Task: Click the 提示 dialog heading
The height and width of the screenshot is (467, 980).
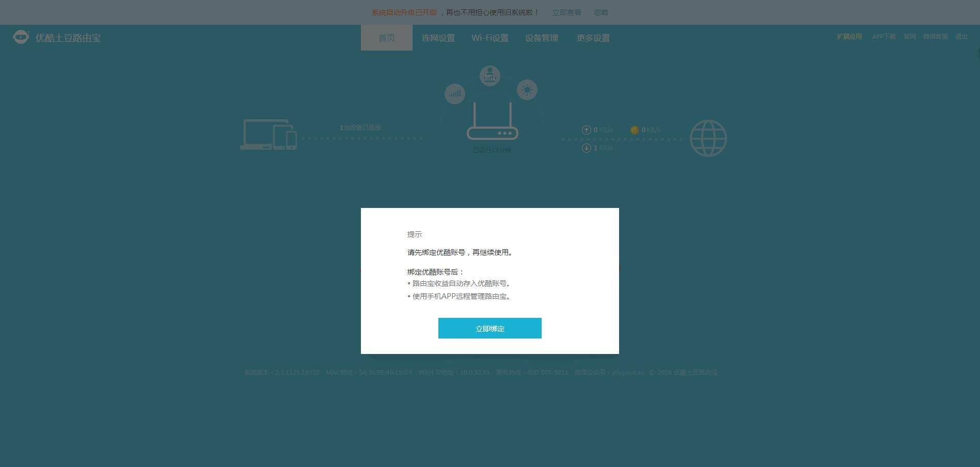Action: (x=414, y=234)
